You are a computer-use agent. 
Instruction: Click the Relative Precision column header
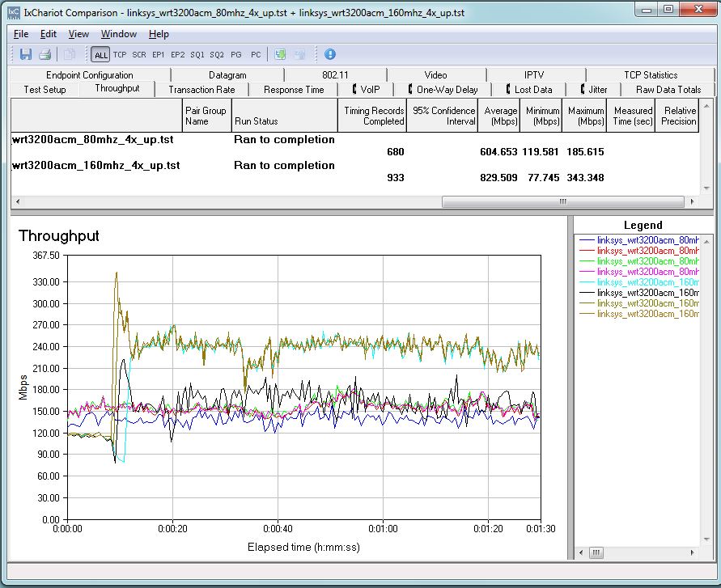coord(676,116)
